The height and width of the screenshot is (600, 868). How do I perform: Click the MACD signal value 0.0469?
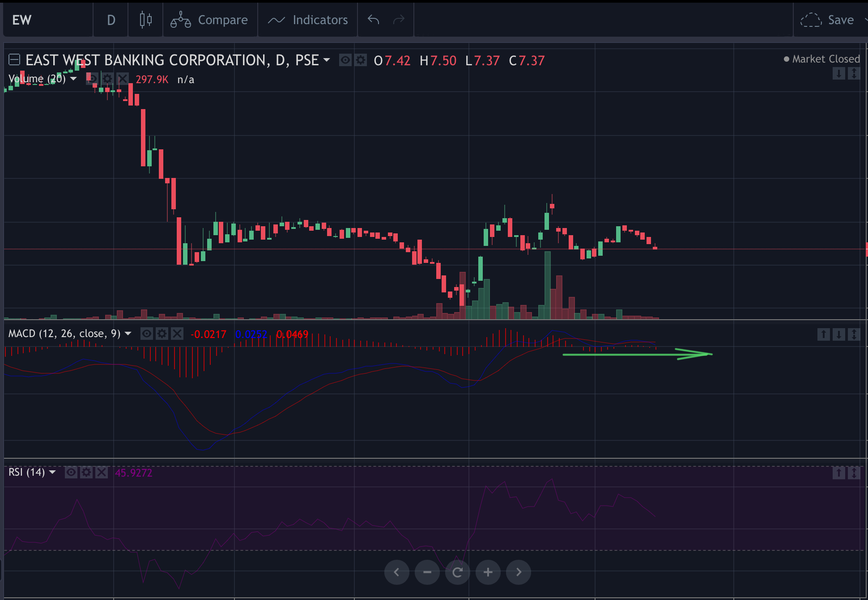click(x=292, y=334)
